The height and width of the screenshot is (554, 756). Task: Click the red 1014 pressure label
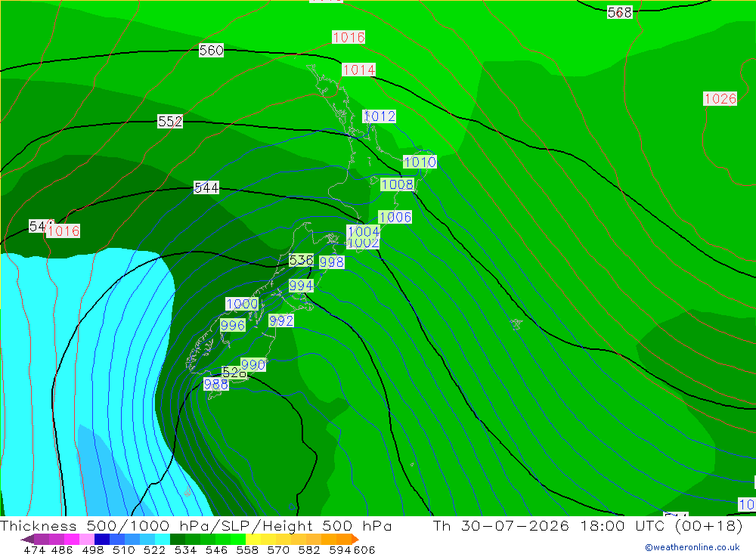pyautogui.click(x=358, y=70)
